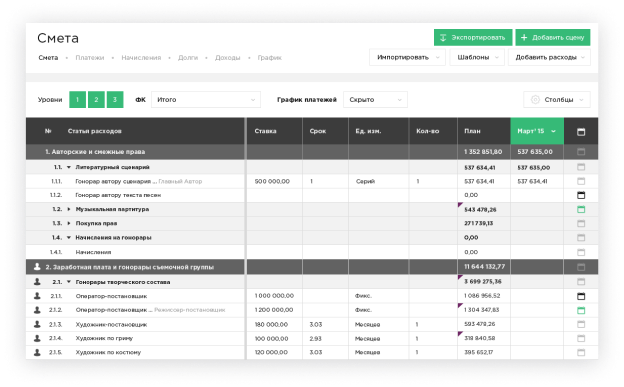
Task: Click calendar icon for Гонорар автору текста песен
Action: 581,195
